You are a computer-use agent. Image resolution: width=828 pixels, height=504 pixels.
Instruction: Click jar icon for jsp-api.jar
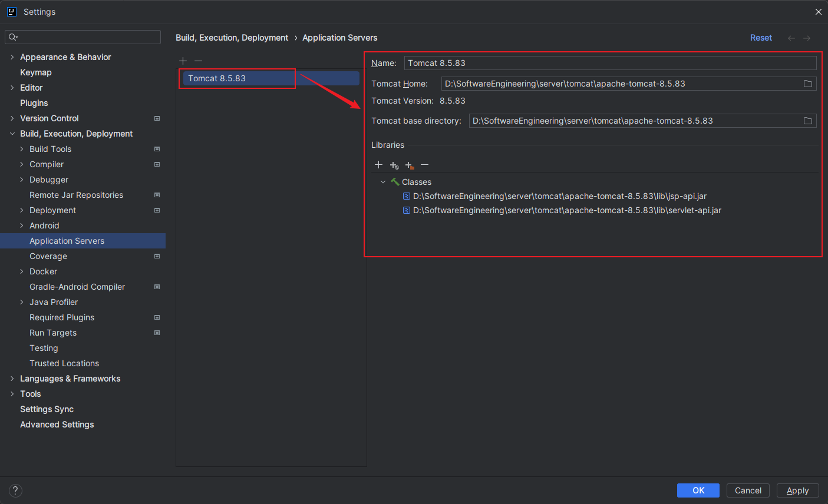point(407,196)
